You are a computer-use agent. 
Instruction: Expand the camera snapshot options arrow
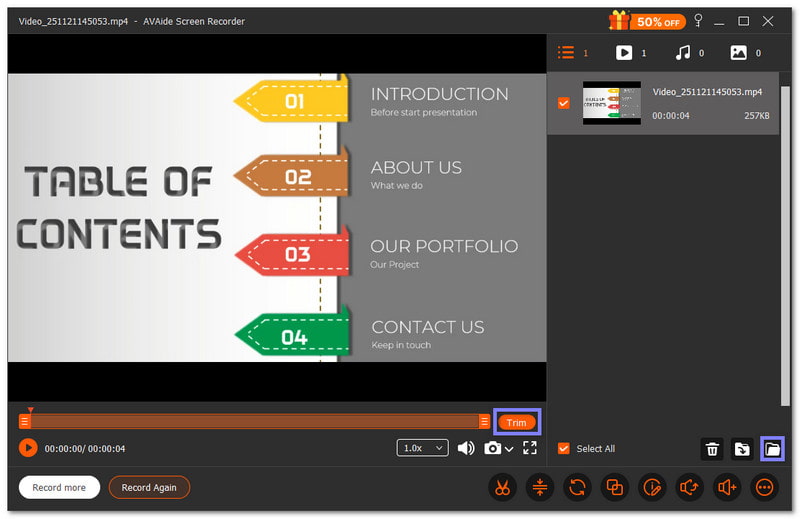(510, 449)
